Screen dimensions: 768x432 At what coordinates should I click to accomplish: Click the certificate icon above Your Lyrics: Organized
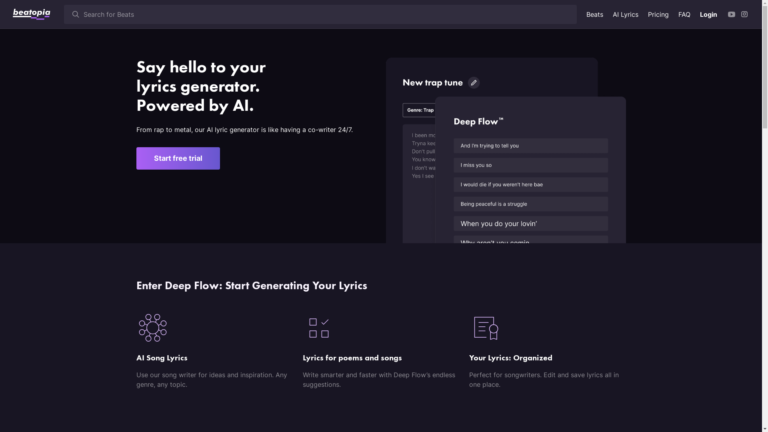coord(485,327)
